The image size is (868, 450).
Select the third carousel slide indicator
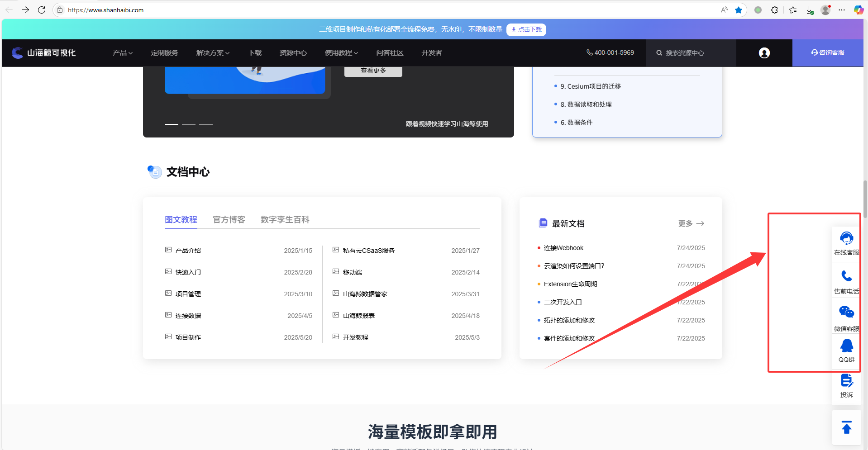click(206, 124)
